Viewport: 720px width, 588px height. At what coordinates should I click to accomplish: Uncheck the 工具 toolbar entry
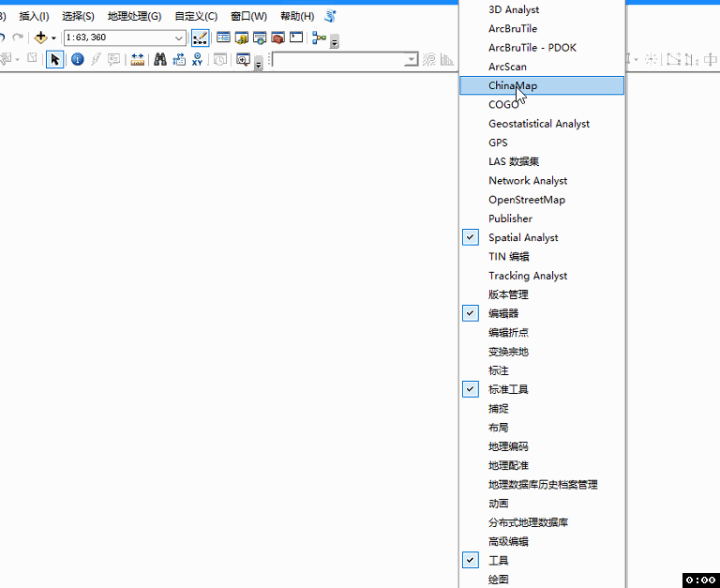(x=542, y=561)
